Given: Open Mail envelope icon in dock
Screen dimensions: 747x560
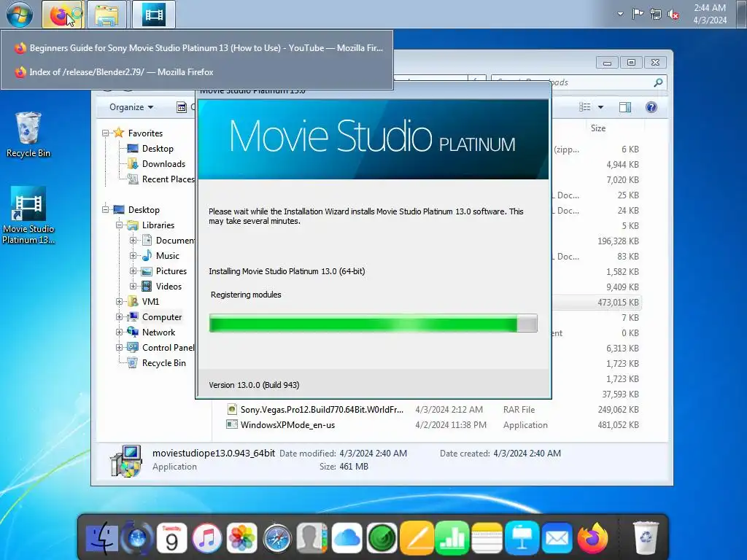Looking at the screenshot, I should (557, 539).
